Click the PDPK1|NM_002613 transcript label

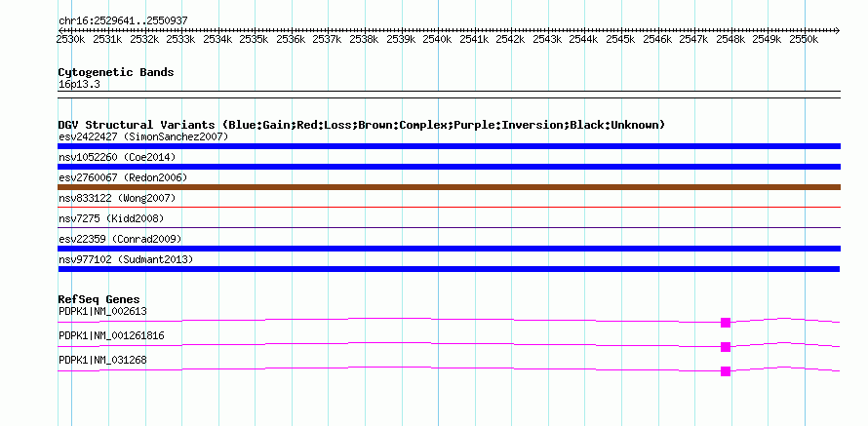point(103,312)
